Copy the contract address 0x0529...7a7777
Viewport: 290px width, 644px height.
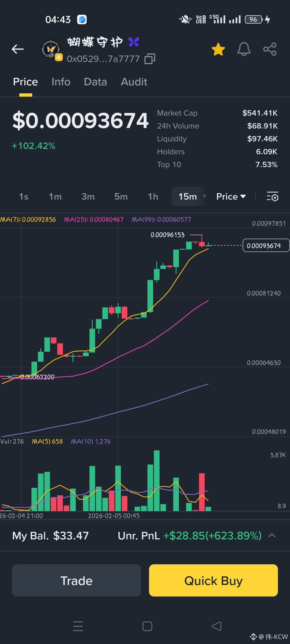(x=150, y=59)
